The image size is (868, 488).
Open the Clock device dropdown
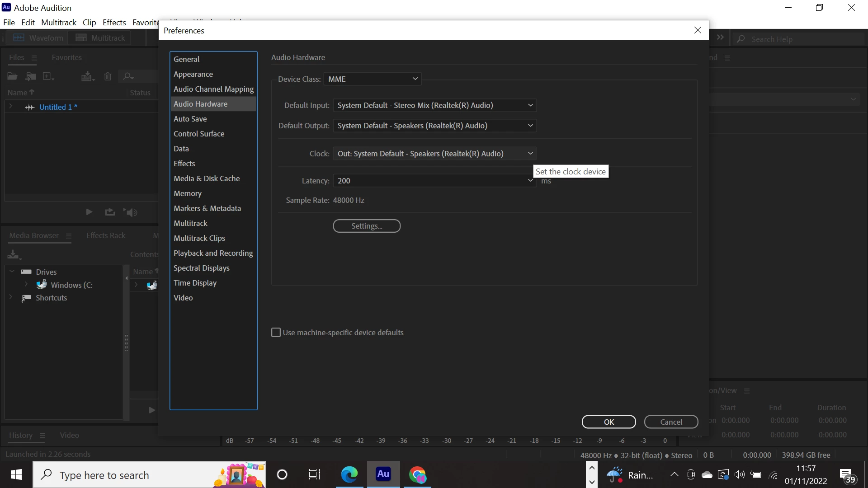434,154
